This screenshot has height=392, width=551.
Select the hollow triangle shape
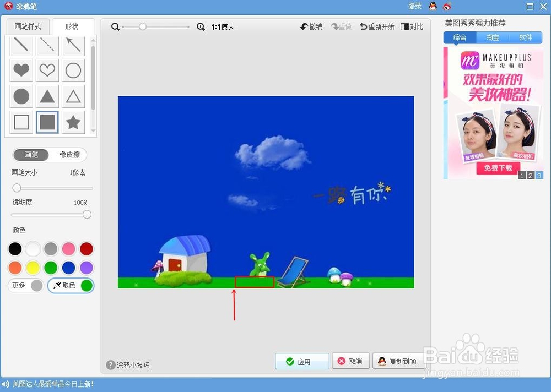tap(73, 96)
